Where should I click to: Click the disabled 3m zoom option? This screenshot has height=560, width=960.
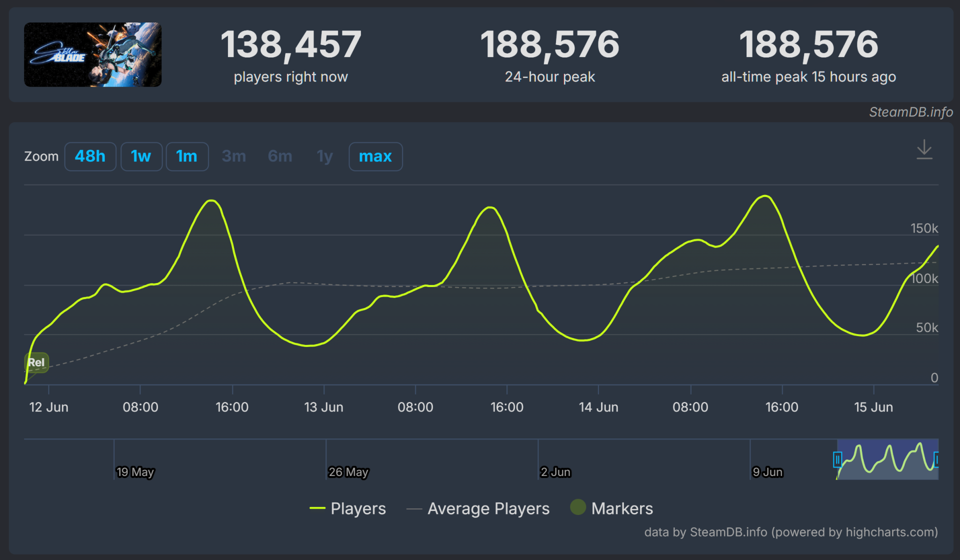pos(233,156)
